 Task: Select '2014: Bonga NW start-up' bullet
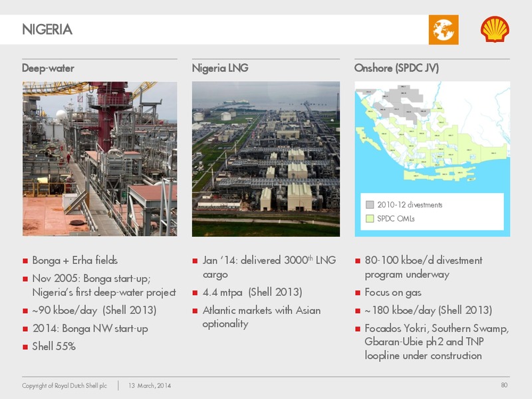(90, 329)
